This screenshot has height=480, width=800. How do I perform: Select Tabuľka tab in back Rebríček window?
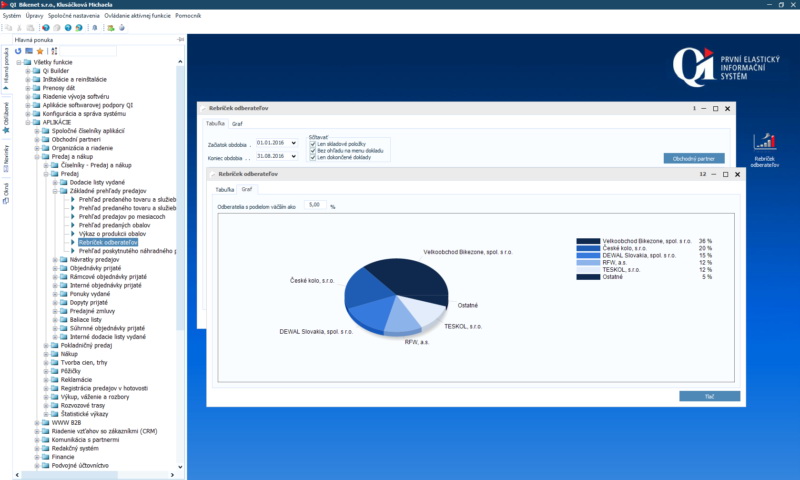pos(215,123)
